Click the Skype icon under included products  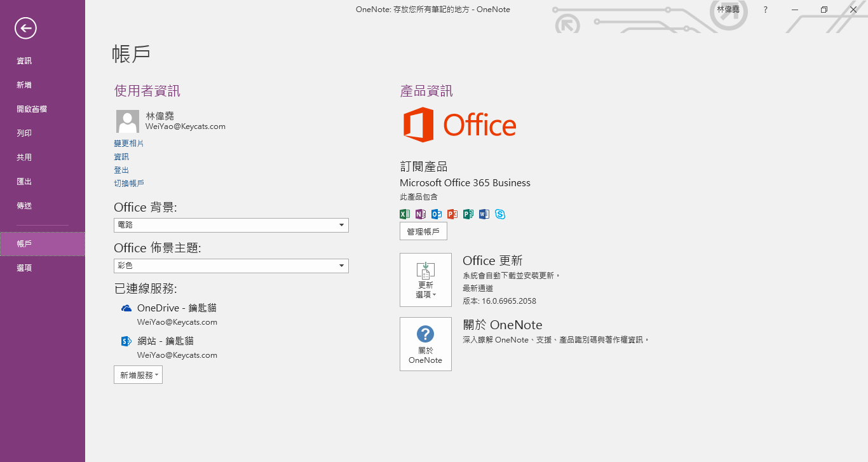[500, 214]
